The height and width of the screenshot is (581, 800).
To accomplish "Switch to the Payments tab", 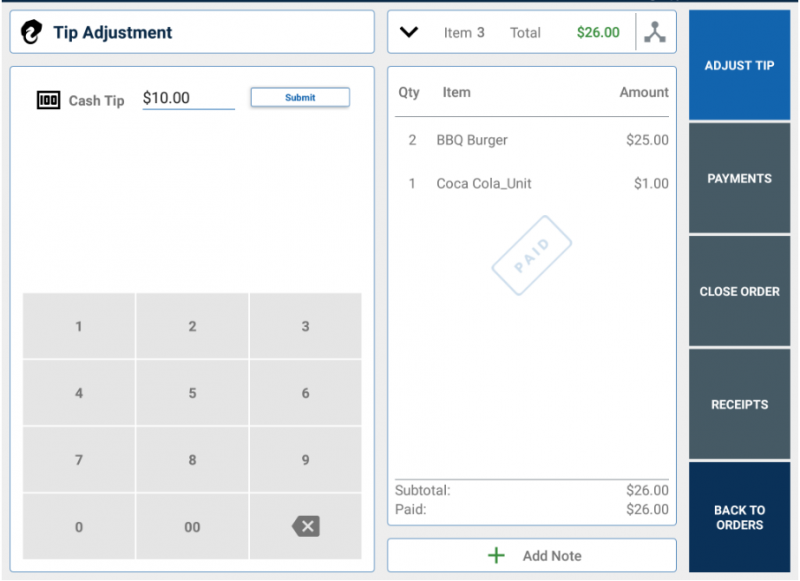I will [739, 178].
